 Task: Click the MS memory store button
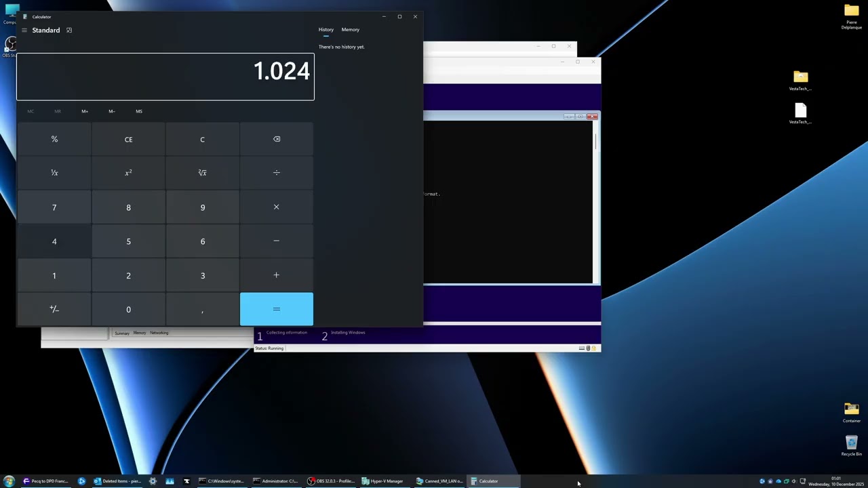[x=139, y=111]
